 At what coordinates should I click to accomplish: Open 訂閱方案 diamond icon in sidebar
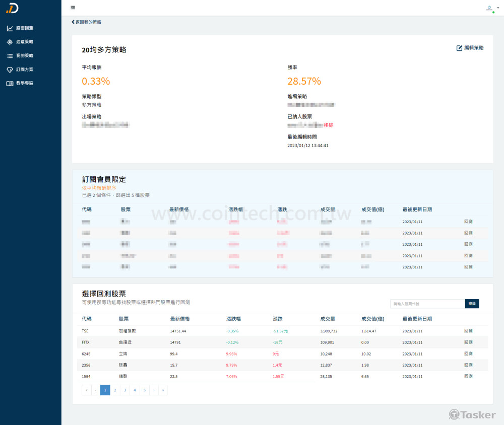[10, 69]
